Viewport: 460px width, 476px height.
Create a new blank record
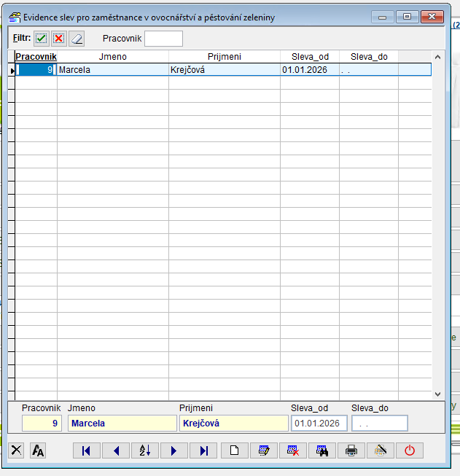[x=234, y=450]
